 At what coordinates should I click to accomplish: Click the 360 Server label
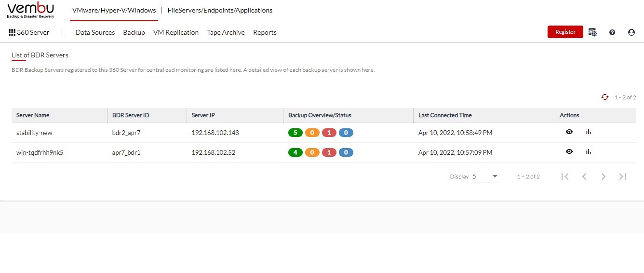[x=33, y=32]
